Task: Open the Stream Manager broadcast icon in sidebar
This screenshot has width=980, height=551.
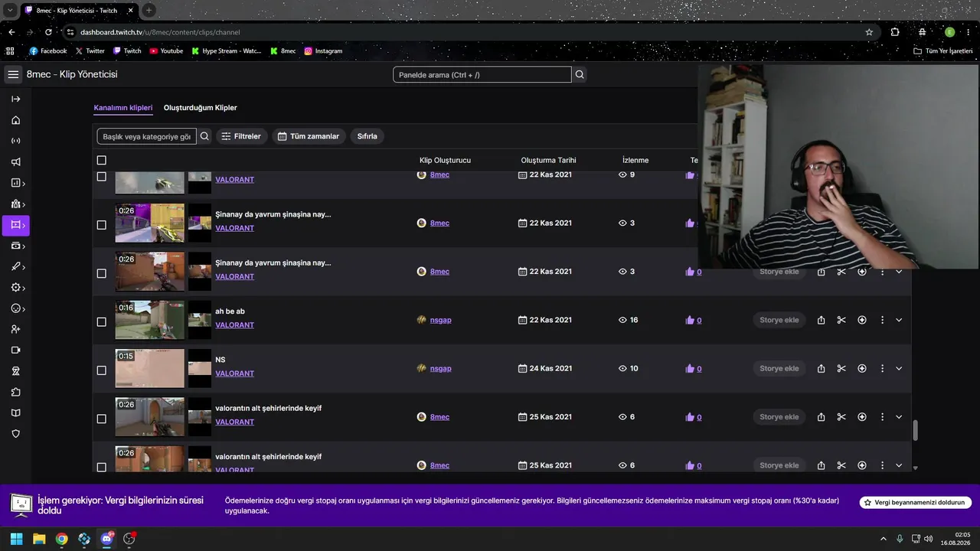Action: [x=15, y=141]
